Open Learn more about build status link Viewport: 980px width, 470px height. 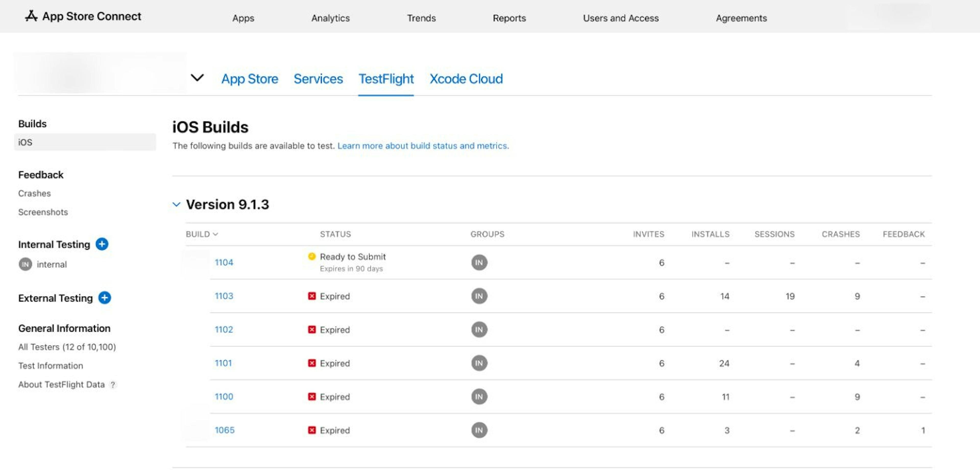click(x=423, y=146)
